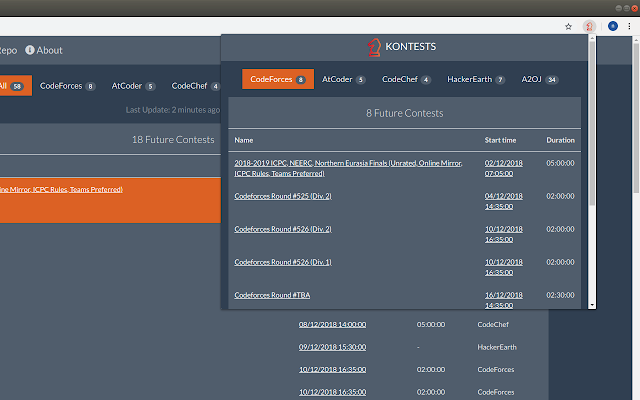Image resolution: width=640 pixels, height=400 pixels.
Task: Select HackerEarth tab in popup
Action: click(x=476, y=79)
